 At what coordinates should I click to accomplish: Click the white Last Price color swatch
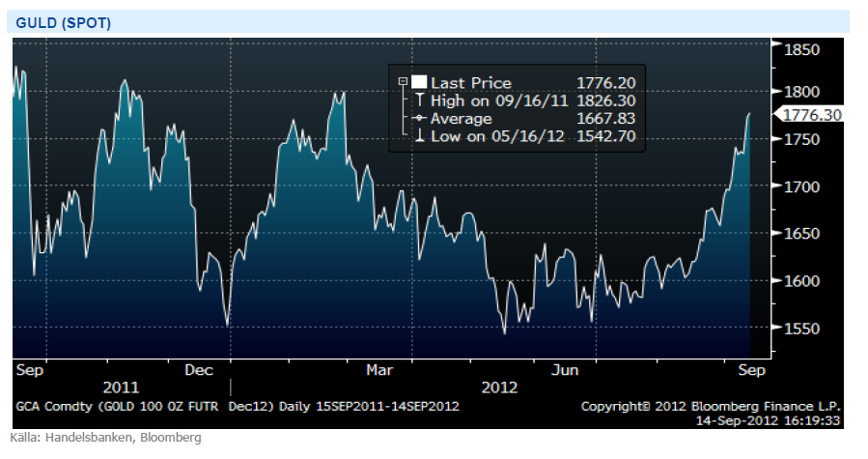pos(419,83)
